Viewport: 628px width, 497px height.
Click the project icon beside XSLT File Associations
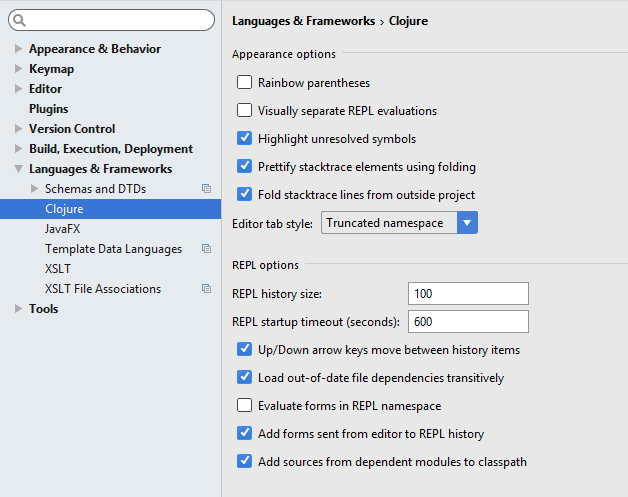[206, 289]
